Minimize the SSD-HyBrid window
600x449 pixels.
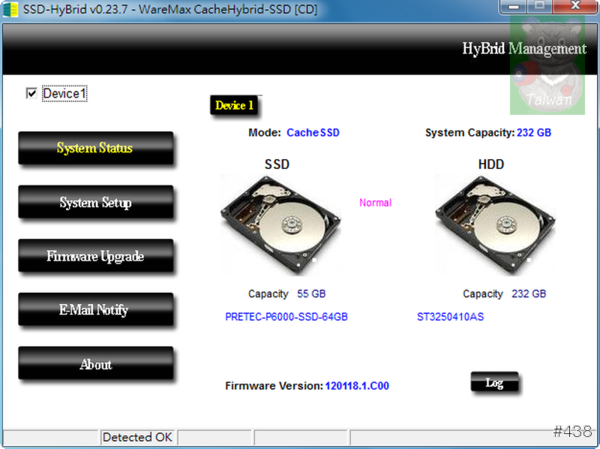[x=514, y=7]
